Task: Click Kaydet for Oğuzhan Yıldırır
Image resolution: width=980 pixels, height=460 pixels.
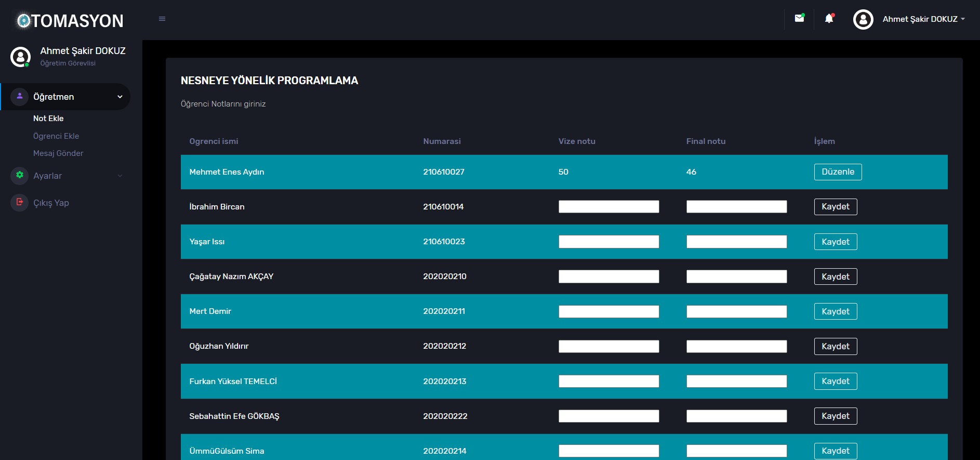Action: (x=836, y=346)
